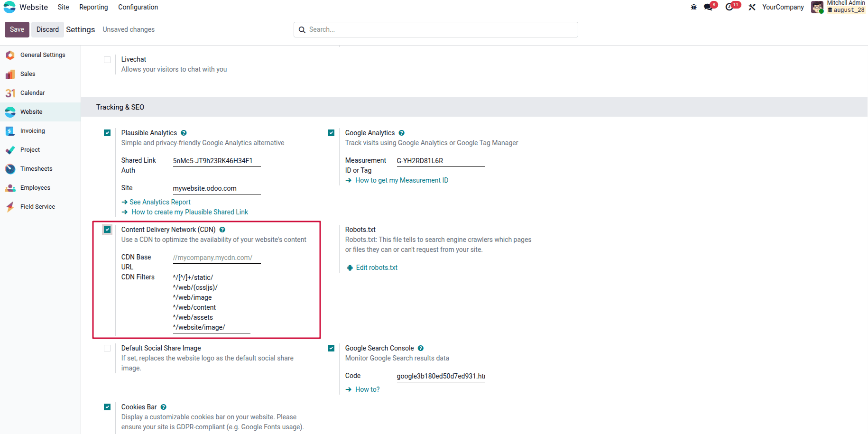Edit the Google Search Console Code field
868x434 pixels.
tap(441, 376)
